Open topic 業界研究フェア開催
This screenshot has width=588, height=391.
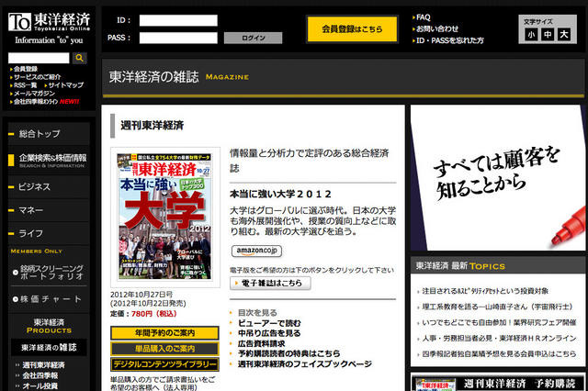[x=499, y=322]
